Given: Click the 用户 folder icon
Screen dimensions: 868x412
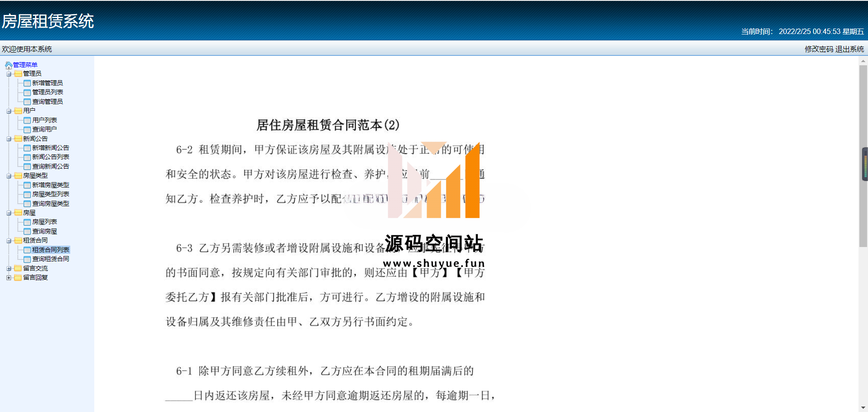Looking at the screenshot, I should pyautogui.click(x=18, y=111).
